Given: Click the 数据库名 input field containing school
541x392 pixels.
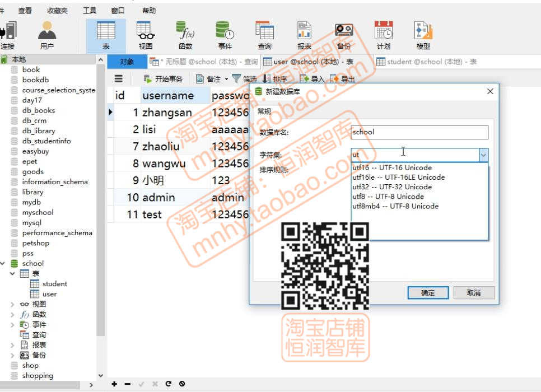Looking at the screenshot, I should pyautogui.click(x=419, y=132).
